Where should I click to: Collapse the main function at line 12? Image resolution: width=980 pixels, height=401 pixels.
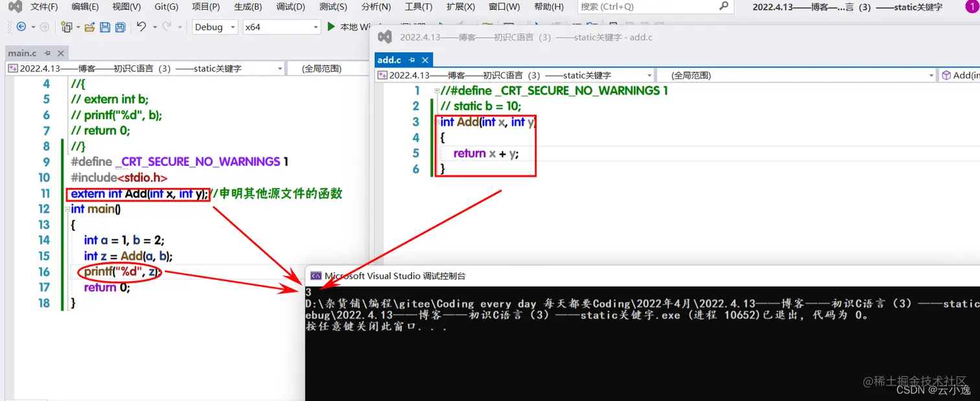[66, 209]
